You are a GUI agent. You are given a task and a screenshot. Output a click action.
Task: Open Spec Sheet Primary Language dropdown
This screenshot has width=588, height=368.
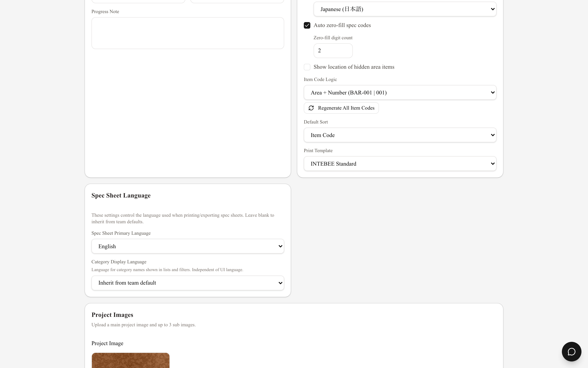(188, 246)
